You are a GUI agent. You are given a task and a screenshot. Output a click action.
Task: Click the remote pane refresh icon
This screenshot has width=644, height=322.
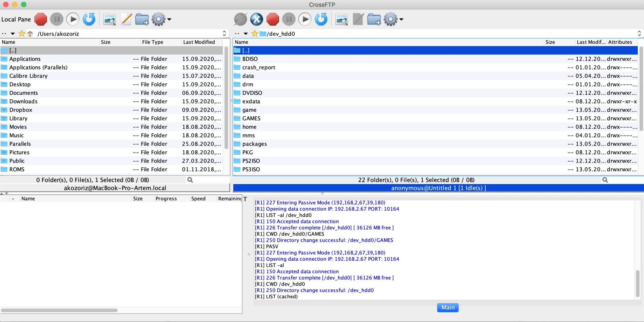(x=321, y=19)
